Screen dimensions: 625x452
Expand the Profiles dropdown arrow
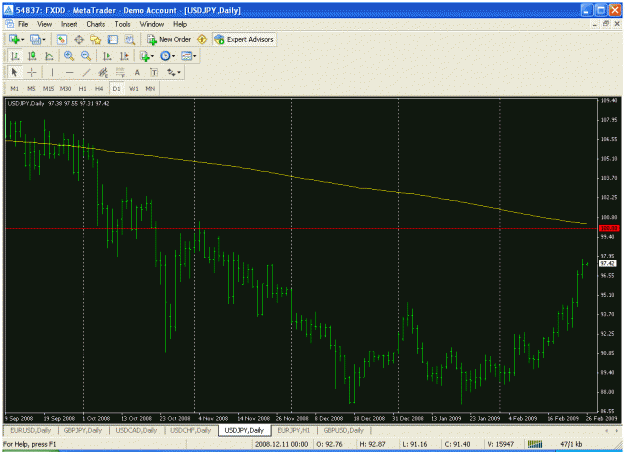point(43,39)
